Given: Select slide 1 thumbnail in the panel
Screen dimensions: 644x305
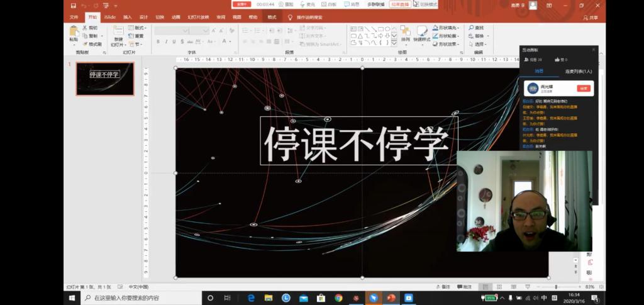Looking at the screenshot, I should pos(105,78).
